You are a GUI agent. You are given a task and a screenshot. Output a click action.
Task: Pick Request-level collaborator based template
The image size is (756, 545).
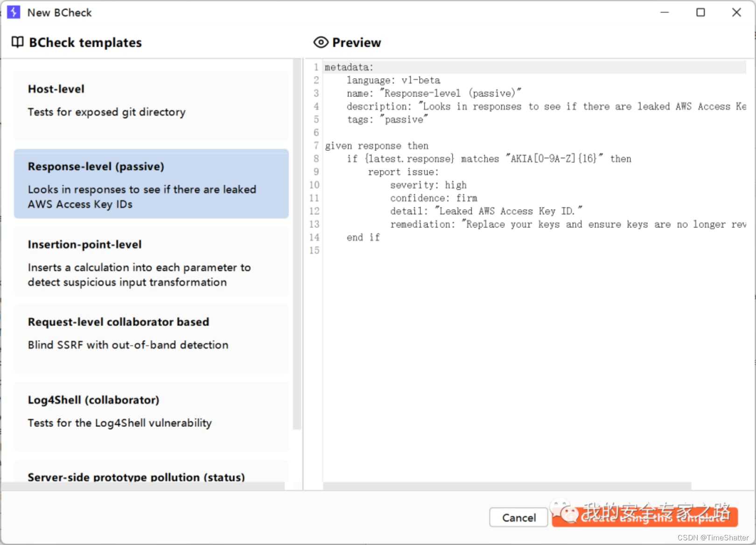[x=151, y=339]
